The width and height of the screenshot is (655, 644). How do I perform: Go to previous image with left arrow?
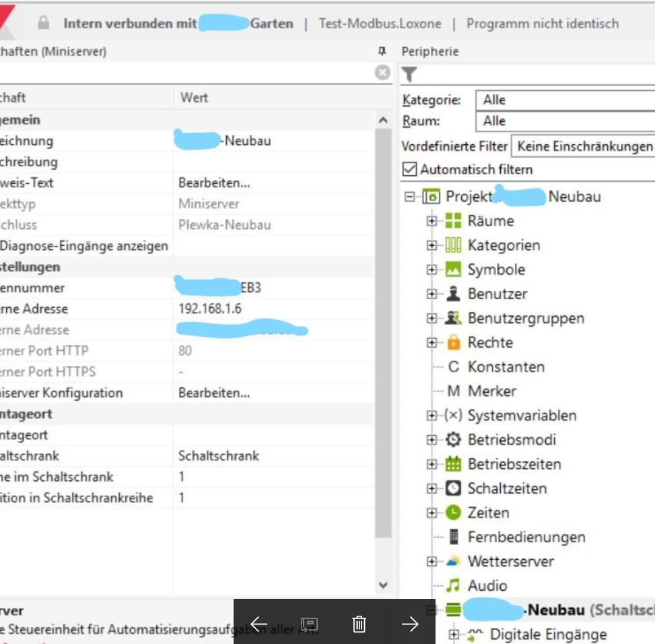(x=258, y=624)
